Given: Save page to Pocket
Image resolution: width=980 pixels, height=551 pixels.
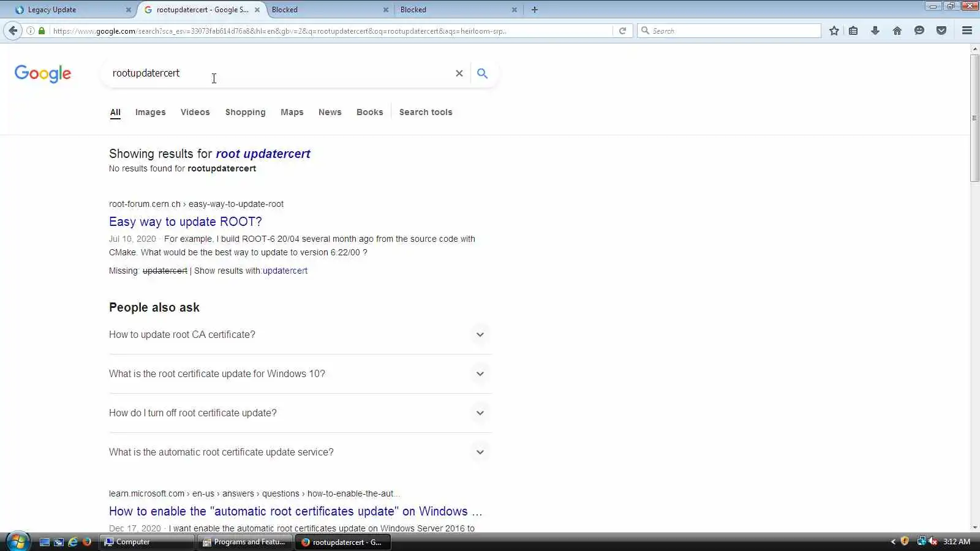Looking at the screenshot, I should (x=941, y=31).
